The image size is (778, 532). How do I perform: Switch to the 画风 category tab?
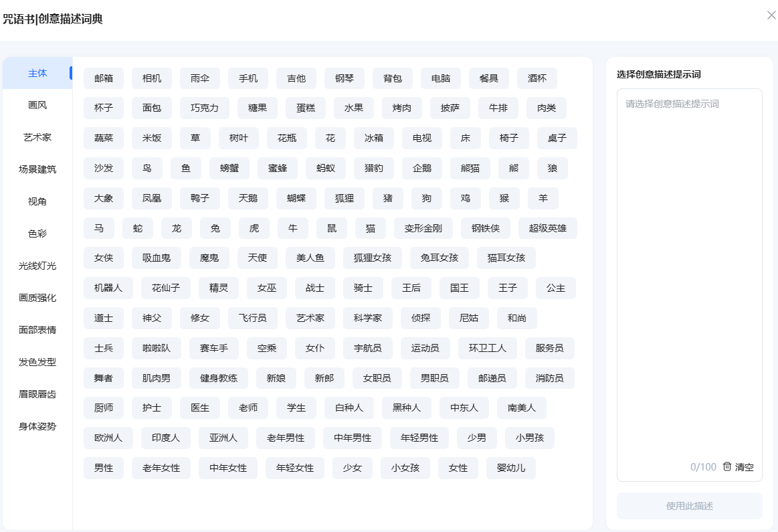pos(37,105)
